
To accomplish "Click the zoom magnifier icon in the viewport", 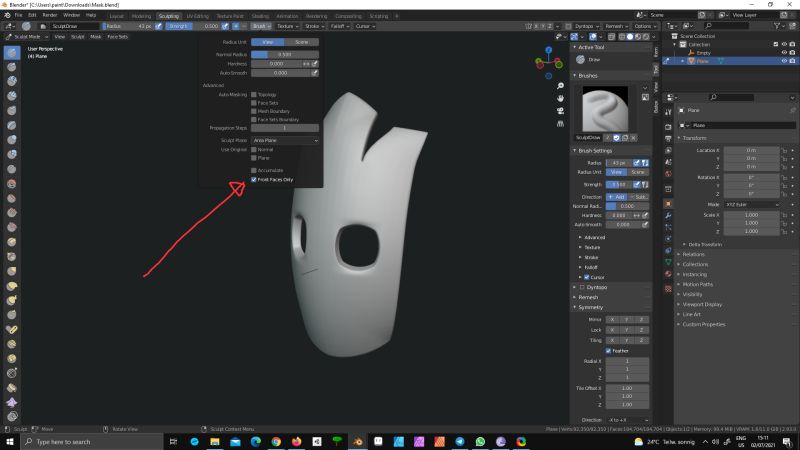I will click(560, 86).
